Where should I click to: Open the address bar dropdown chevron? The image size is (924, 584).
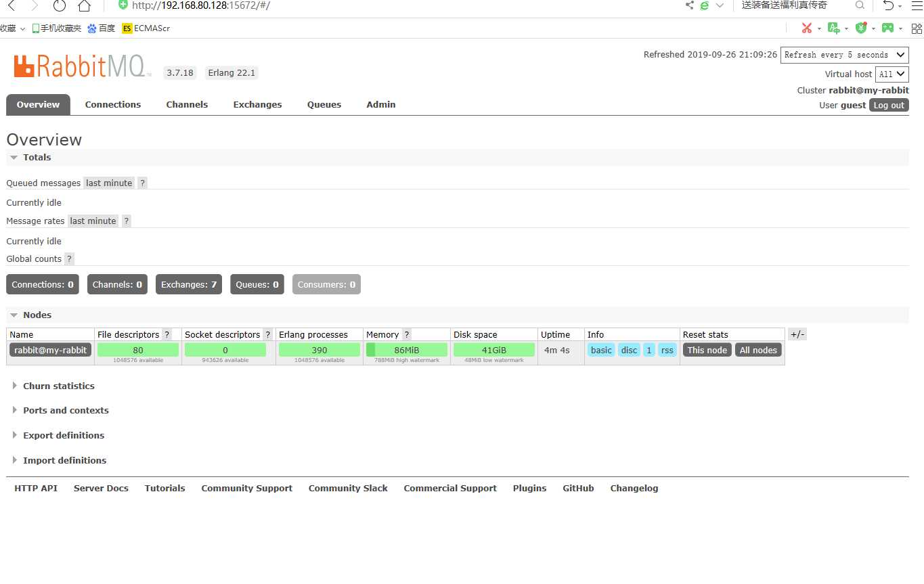720,5
